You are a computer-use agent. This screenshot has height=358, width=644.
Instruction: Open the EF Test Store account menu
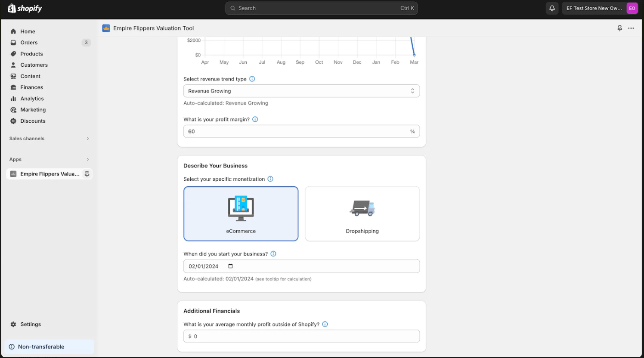(x=601, y=8)
